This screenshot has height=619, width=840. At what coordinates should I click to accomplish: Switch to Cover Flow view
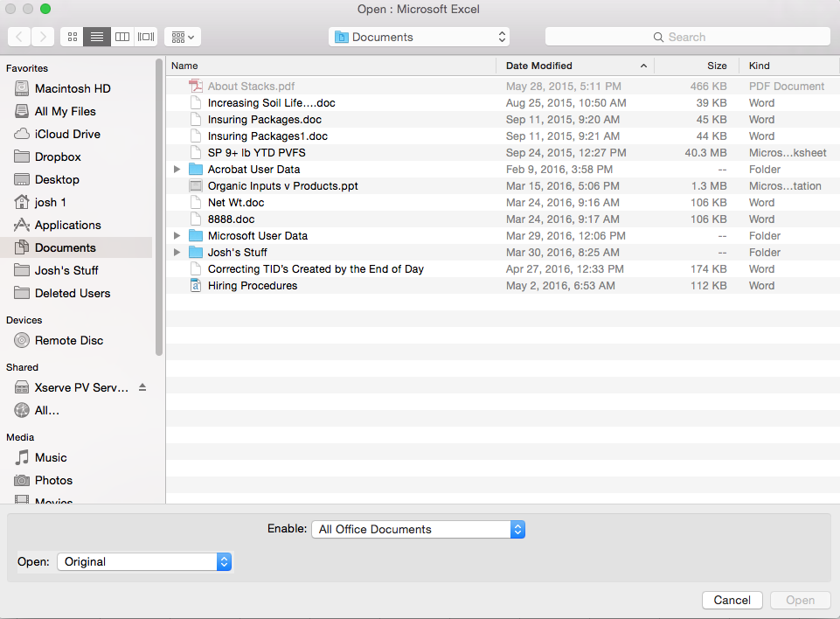tap(146, 37)
